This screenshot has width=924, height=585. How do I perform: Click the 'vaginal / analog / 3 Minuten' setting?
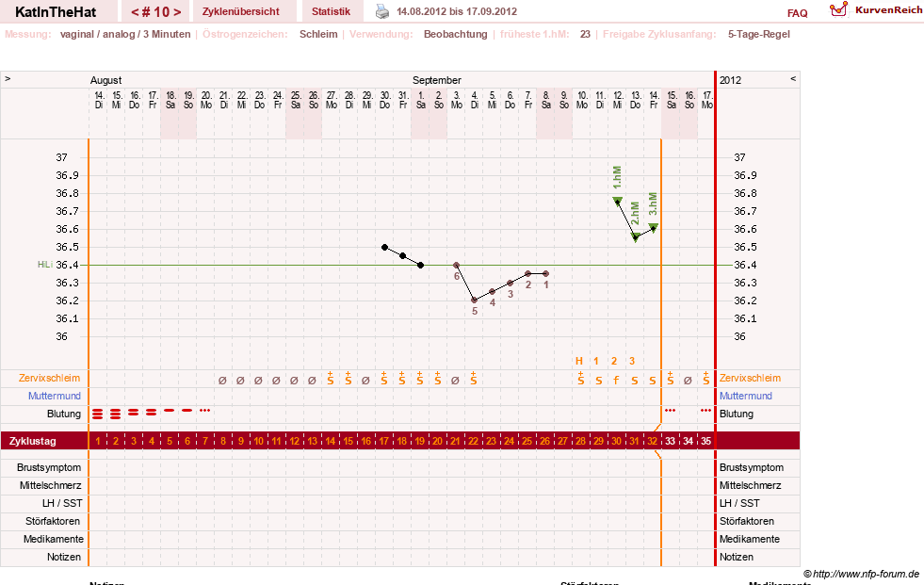pos(125,34)
